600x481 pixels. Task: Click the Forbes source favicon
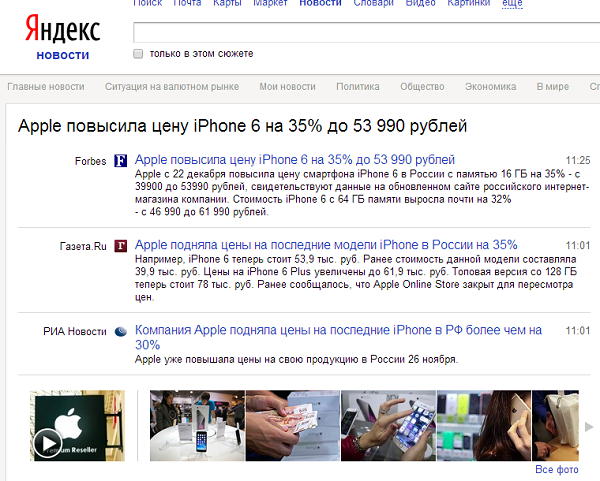click(x=120, y=160)
